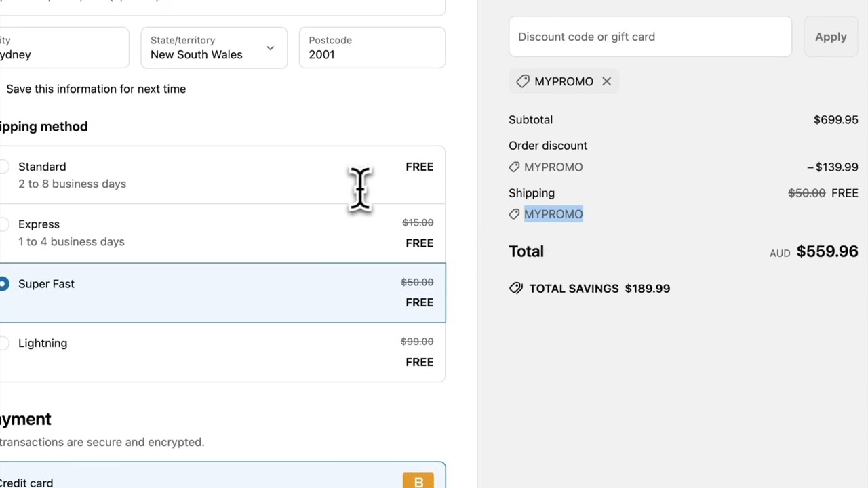Image resolution: width=868 pixels, height=488 pixels.
Task: Click the MYPROMO chip tag icon
Action: pyautogui.click(x=522, y=81)
